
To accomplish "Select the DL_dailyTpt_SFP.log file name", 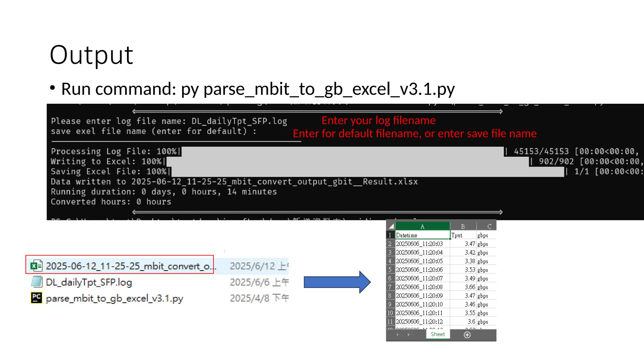I will coord(89,282).
